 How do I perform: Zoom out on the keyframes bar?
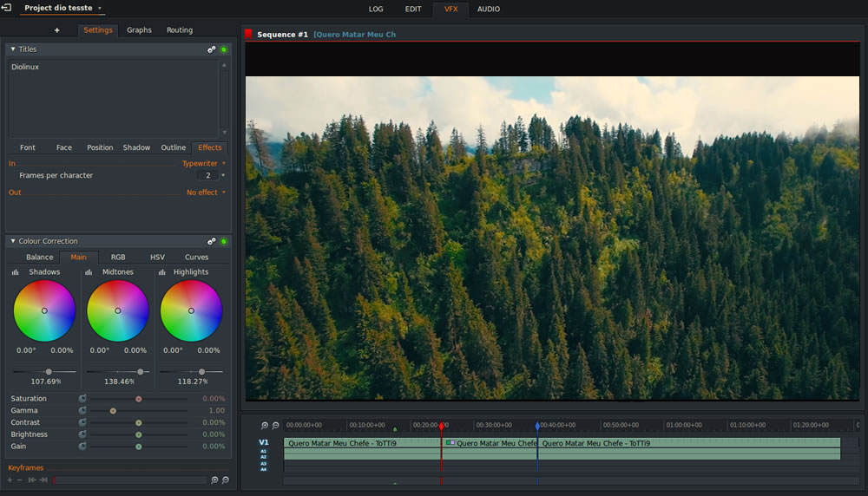(225, 480)
